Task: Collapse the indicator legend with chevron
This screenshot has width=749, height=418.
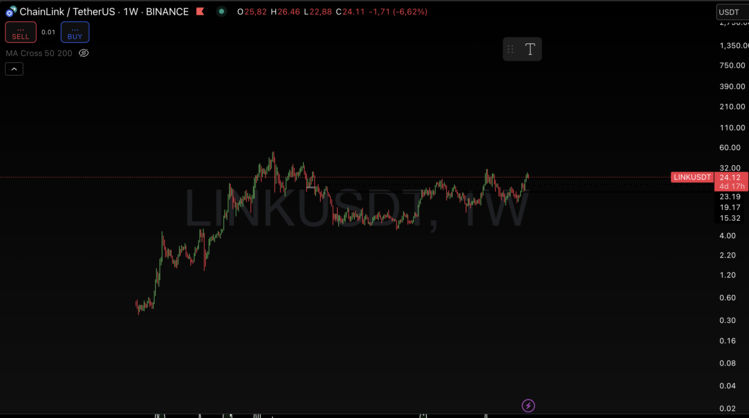Action: (x=14, y=69)
